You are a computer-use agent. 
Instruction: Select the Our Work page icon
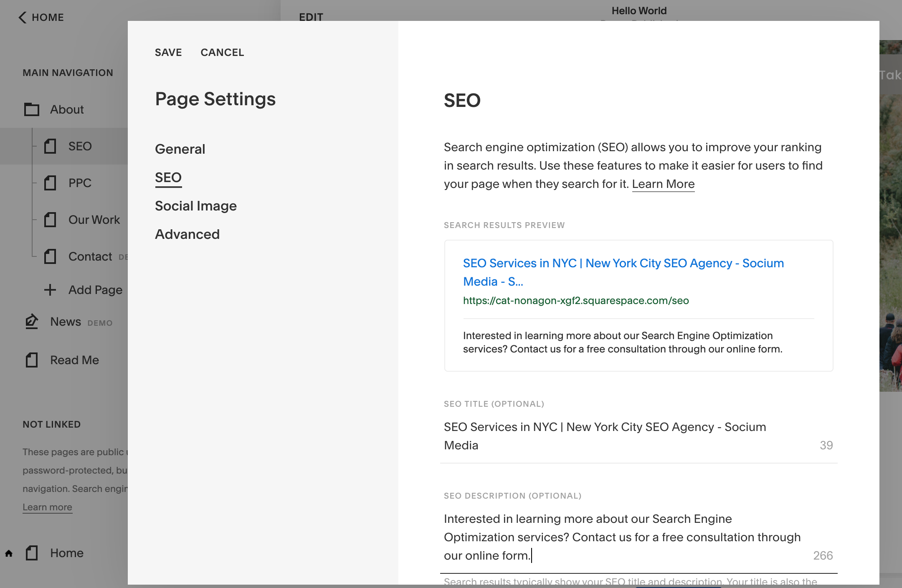pos(50,220)
